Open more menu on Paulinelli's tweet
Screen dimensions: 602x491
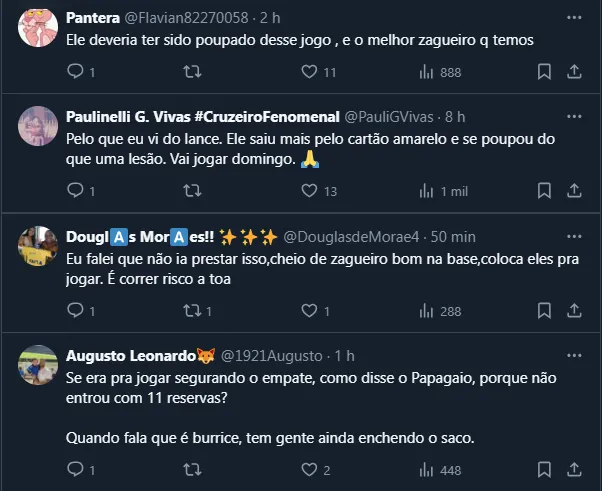[x=572, y=116]
